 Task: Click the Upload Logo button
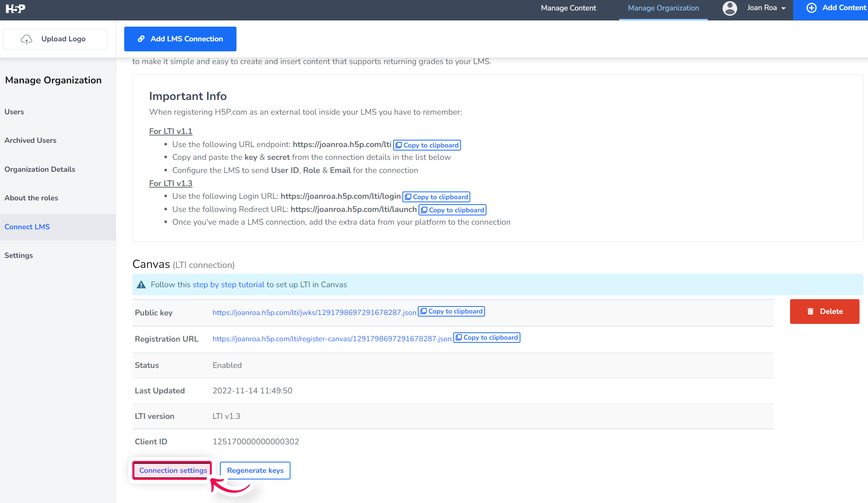pos(55,39)
